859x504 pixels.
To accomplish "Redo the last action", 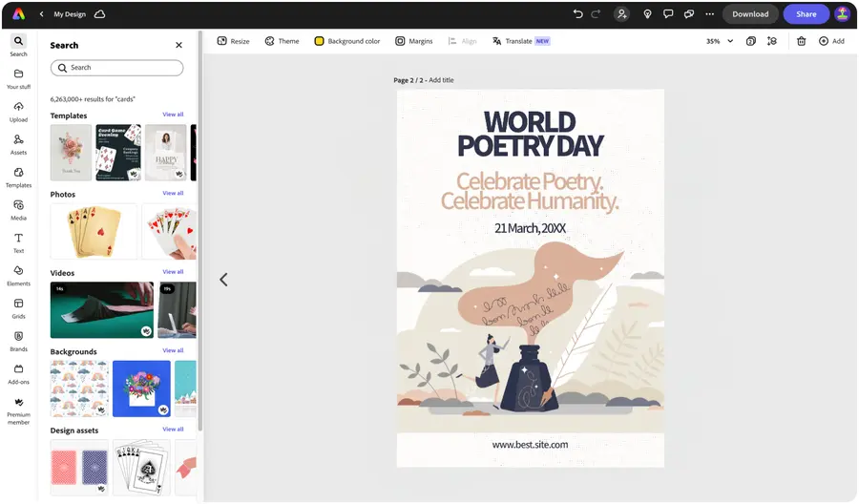I will pyautogui.click(x=596, y=14).
